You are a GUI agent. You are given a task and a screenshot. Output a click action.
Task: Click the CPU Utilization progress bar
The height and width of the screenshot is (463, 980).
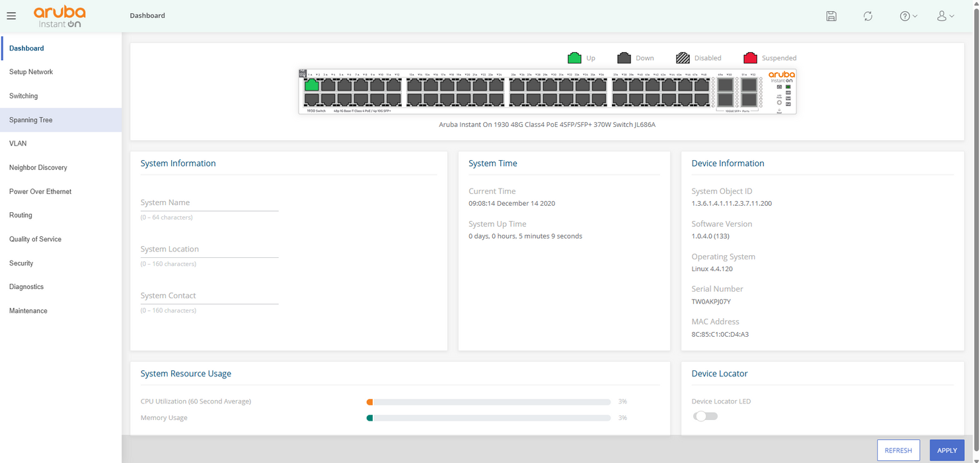coord(488,402)
